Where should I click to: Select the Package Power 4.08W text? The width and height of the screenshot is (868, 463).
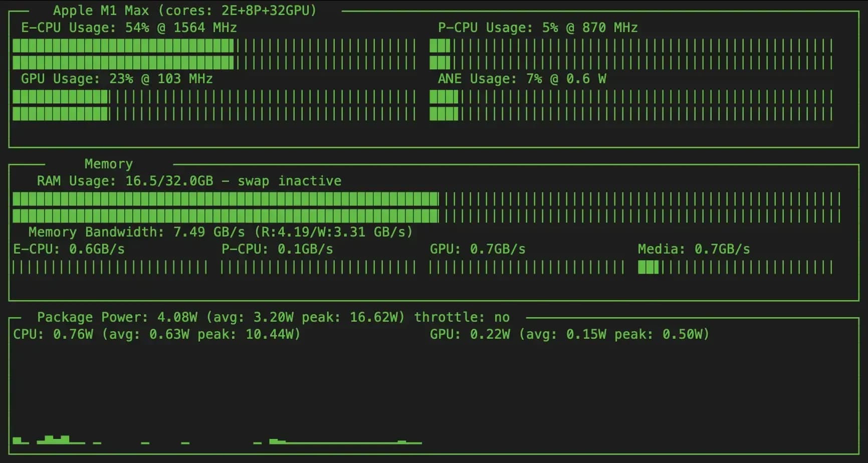tap(221, 317)
